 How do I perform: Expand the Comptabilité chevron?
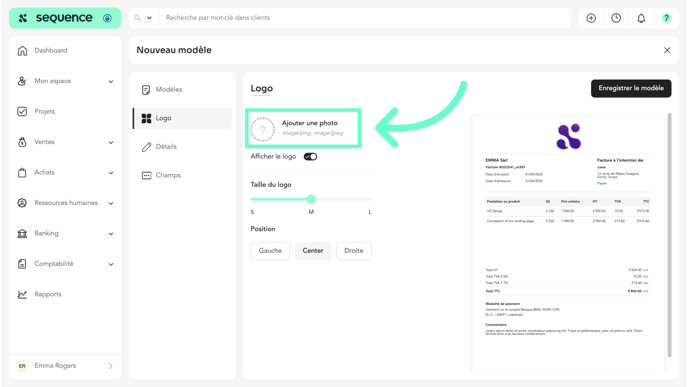[x=111, y=264]
